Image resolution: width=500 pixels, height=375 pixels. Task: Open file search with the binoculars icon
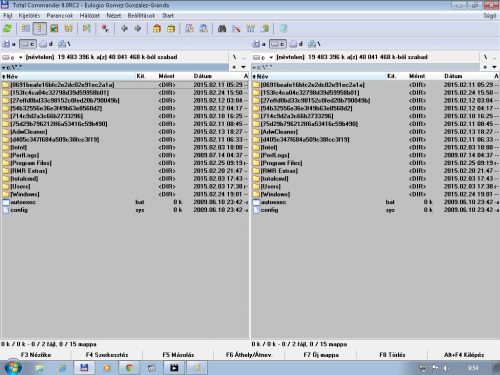(222, 29)
